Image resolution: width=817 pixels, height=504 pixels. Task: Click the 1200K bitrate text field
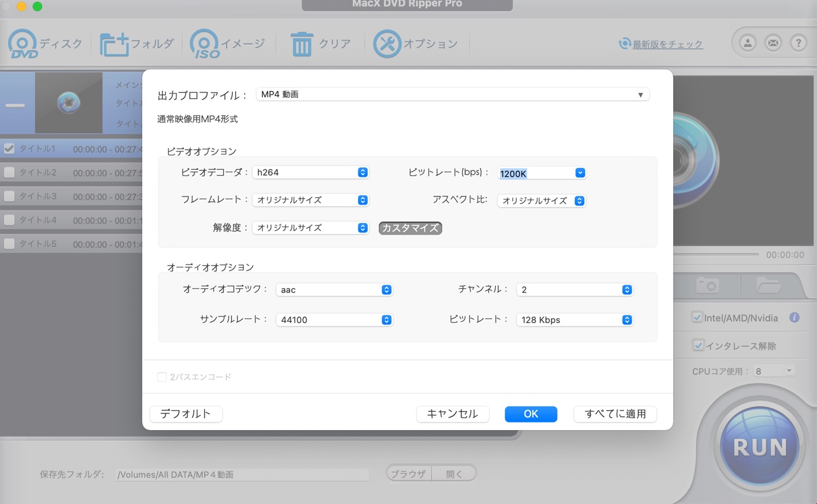[536, 173]
